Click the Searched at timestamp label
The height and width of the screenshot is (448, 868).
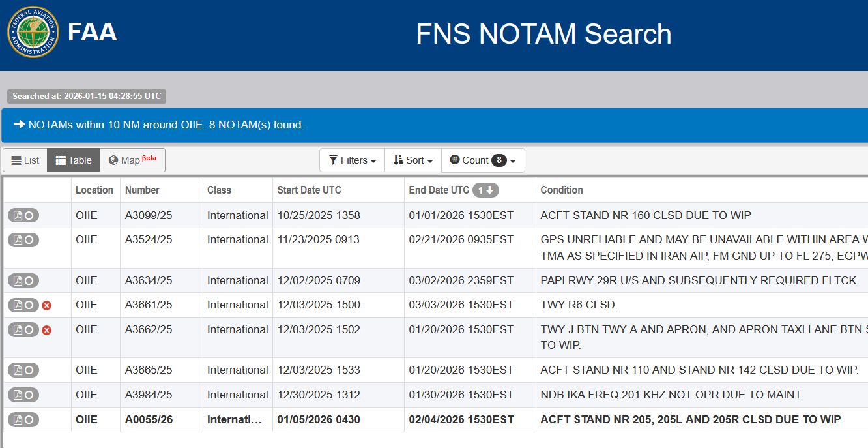coord(87,96)
